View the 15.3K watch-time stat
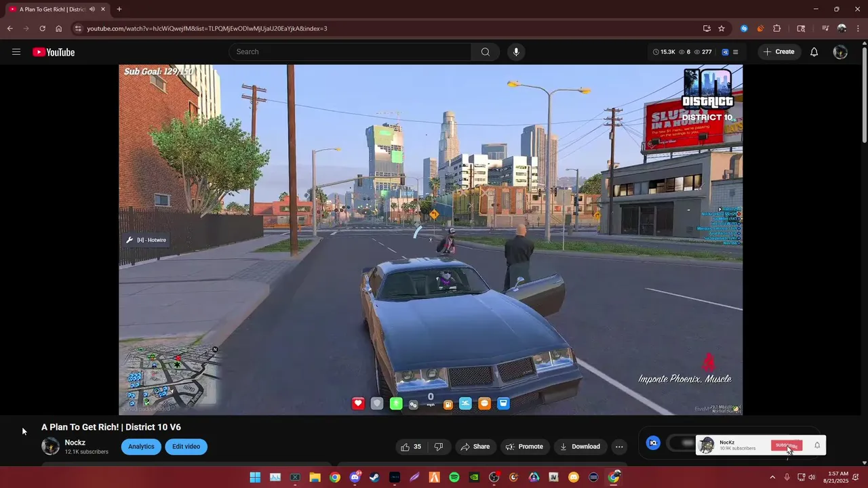The width and height of the screenshot is (868, 488). 664,52
